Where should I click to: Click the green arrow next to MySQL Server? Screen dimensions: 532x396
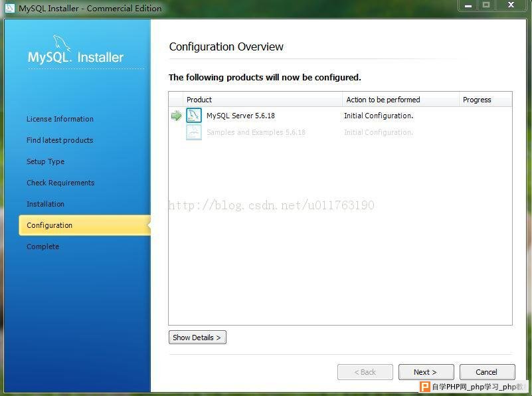point(177,116)
